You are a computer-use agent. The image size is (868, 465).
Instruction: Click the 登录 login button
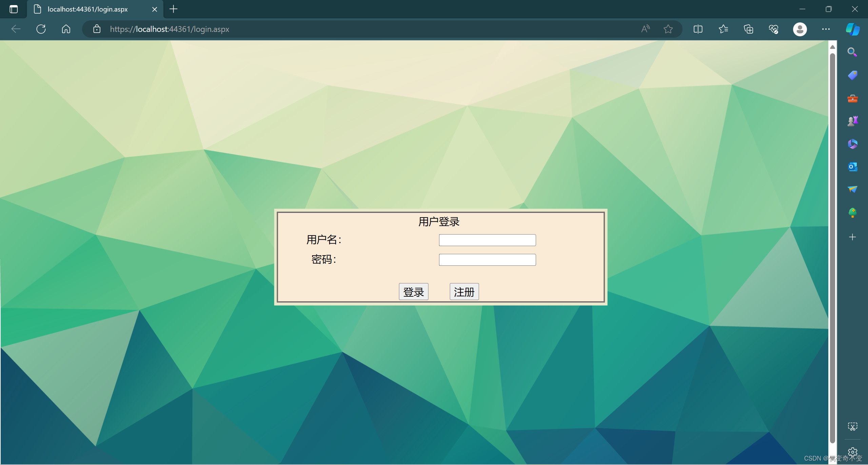413,291
